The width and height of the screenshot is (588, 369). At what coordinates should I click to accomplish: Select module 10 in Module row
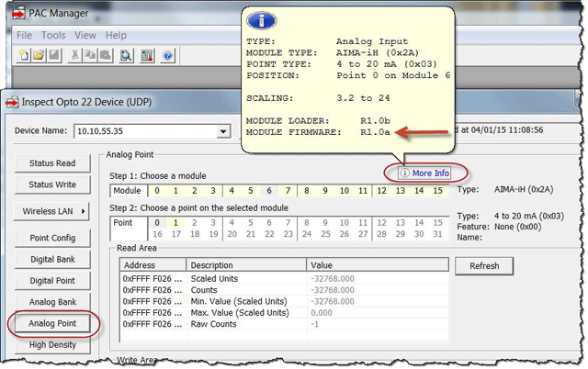click(345, 191)
